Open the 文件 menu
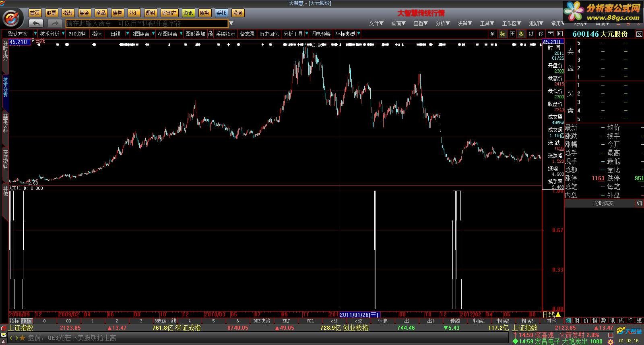644x345 pixels. click(x=376, y=23)
